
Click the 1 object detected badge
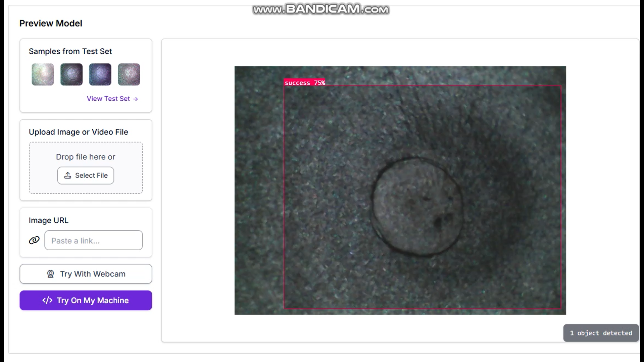coord(601,333)
